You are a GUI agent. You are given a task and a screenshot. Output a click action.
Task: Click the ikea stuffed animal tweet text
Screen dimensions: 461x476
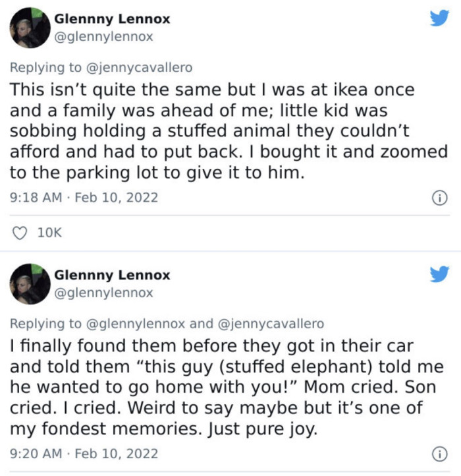(x=224, y=131)
